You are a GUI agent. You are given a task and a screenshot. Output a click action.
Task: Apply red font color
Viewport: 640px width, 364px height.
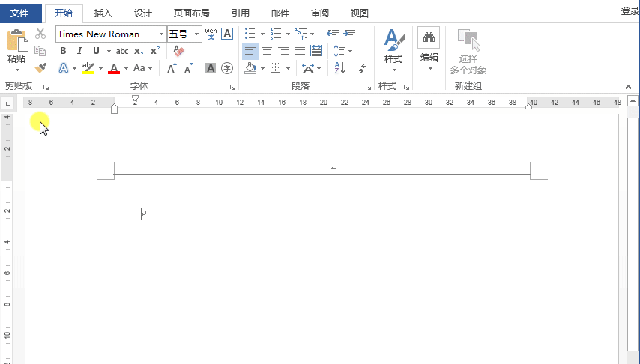tap(114, 68)
